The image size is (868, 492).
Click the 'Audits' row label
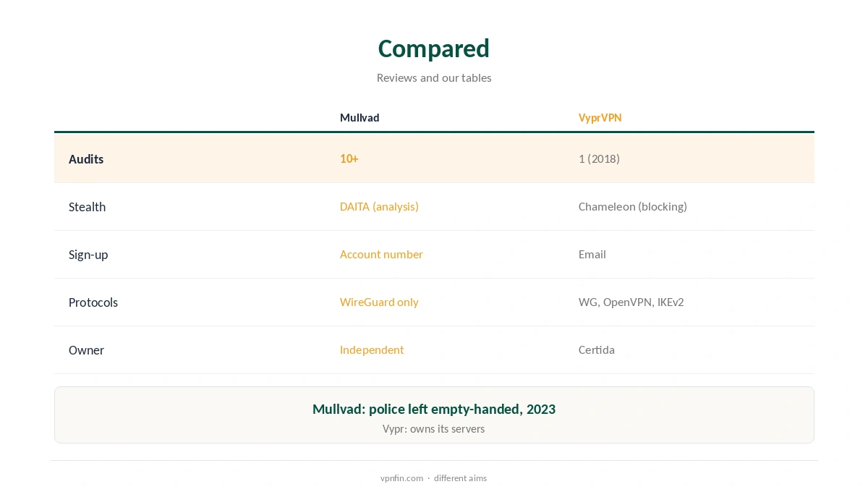[x=86, y=159]
